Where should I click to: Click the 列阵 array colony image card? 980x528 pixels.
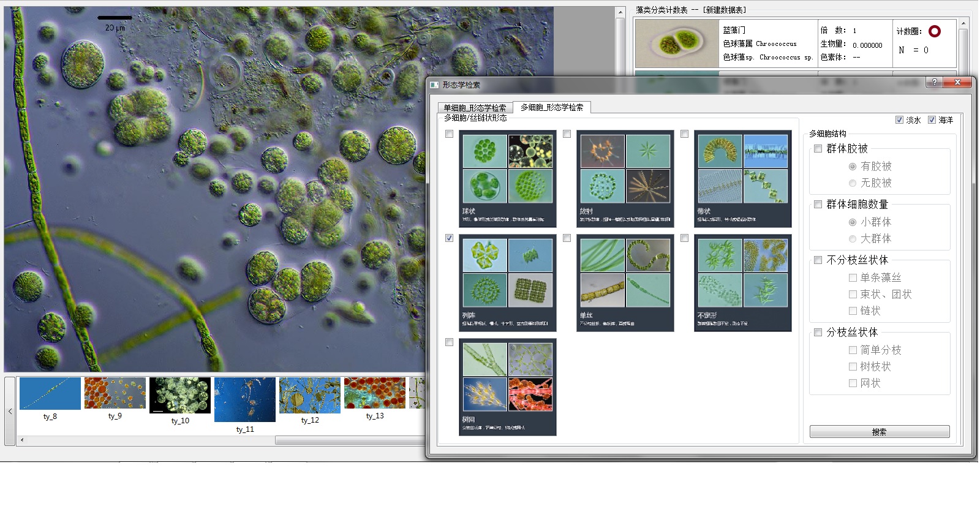508,283
